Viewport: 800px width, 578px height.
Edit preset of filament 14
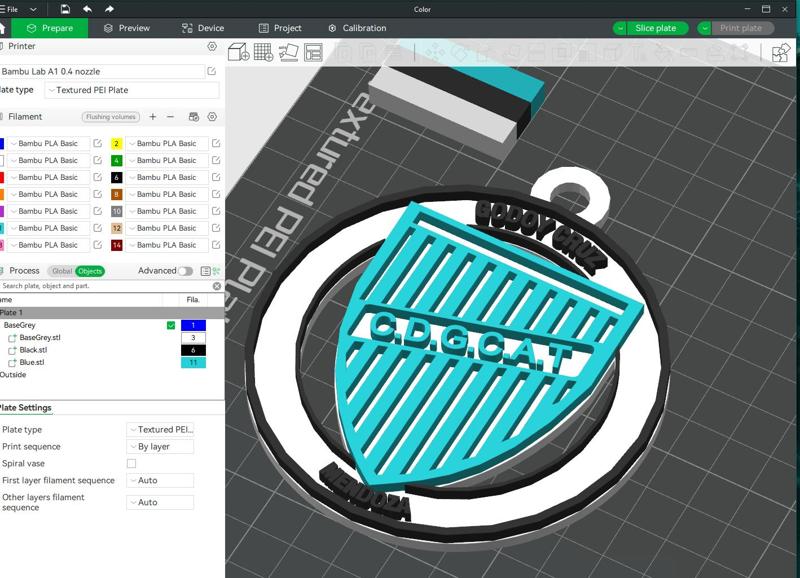point(216,245)
